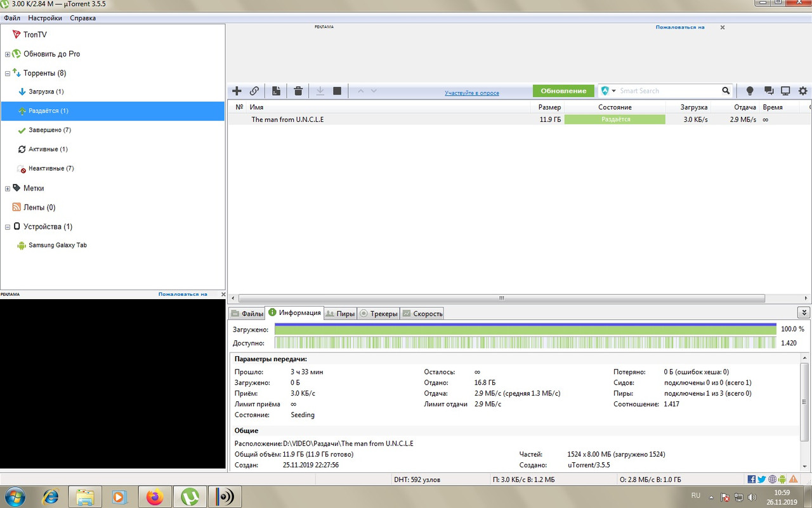Collapse the Устройства (1) tree node
Image resolution: width=812 pixels, height=508 pixels.
click(8, 227)
